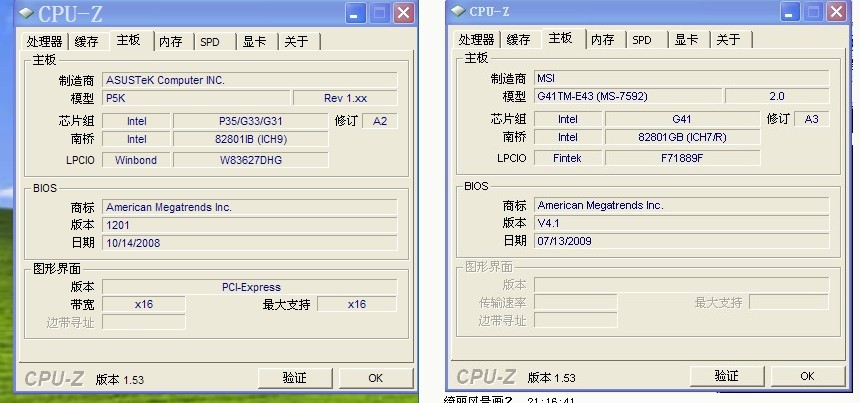Click 验证 button in right CPU-Z window
Screen dimensions: 860x403
point(727,376)
